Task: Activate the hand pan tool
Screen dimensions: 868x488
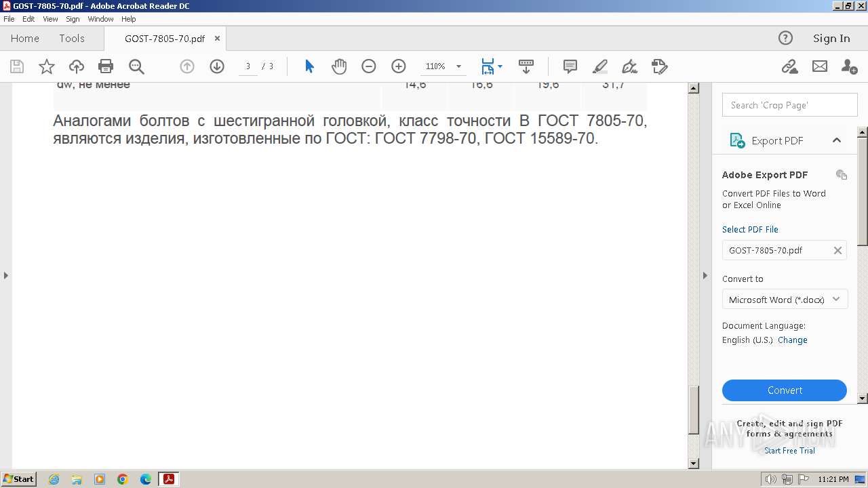Action: click(x=339, y=66)
